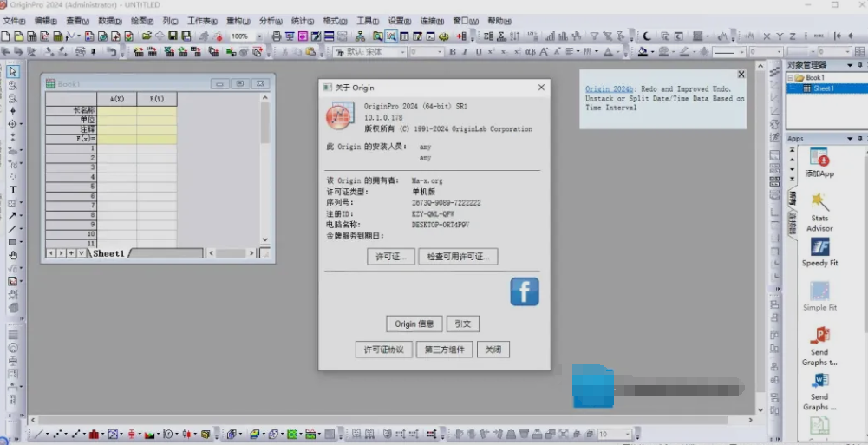Open the 帮助 (Help) menu
The width and height of the screenshot is (868, 445).
(499, 21)
